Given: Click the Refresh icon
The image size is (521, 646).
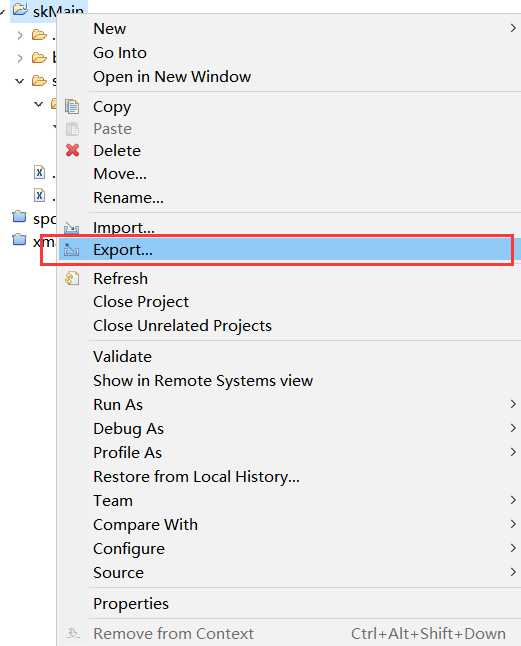Looking at the screenshot, I should (x=72, y=279).
